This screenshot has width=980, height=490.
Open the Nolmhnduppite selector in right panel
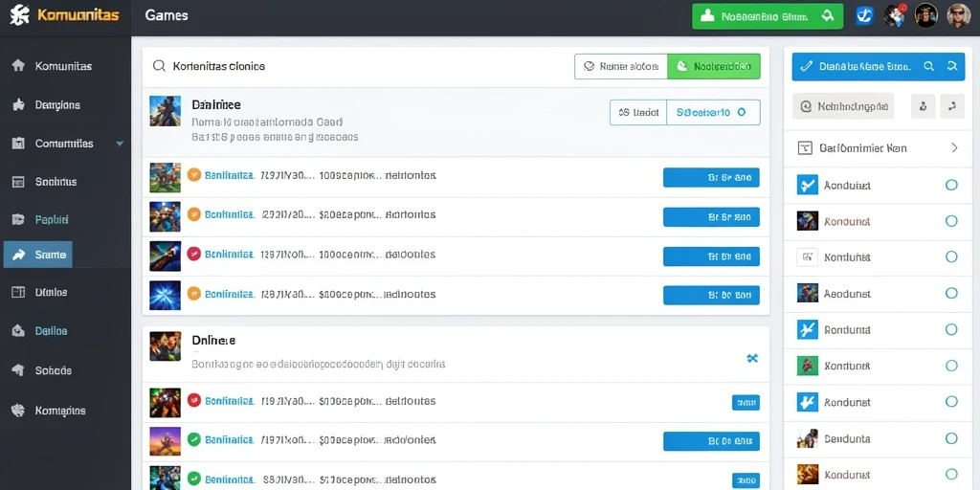pos(843,106)
